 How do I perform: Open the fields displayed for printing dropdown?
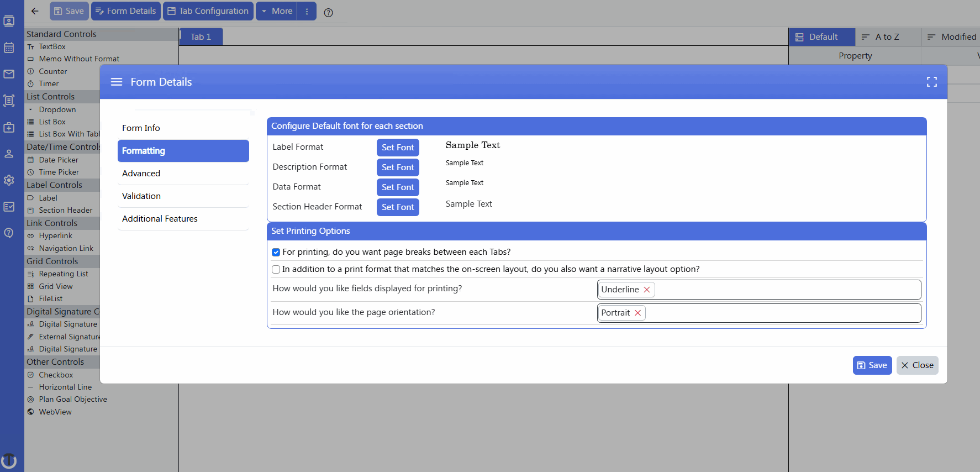(x=759, y=290)
